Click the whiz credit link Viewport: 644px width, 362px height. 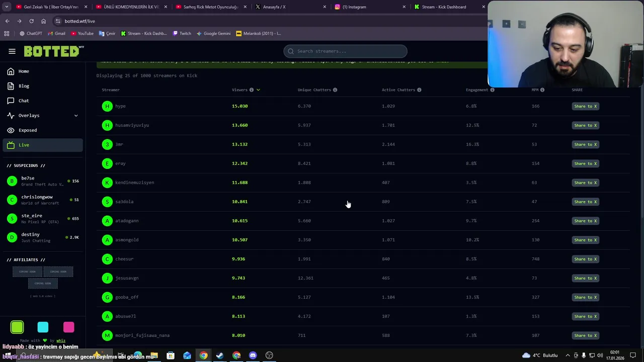pos(61,340)
